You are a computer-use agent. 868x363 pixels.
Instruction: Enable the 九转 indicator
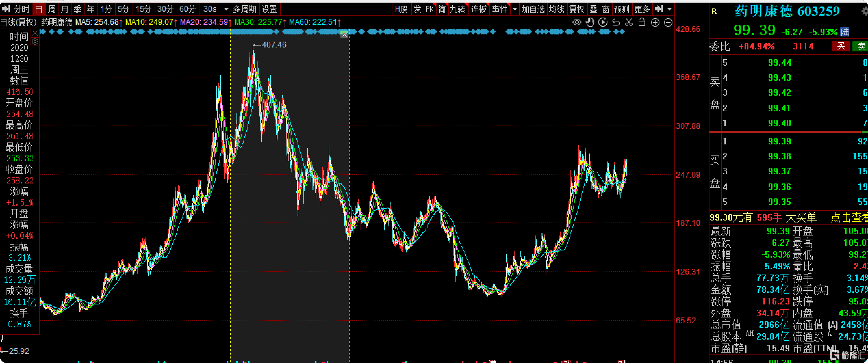click(x=458, y=9)
